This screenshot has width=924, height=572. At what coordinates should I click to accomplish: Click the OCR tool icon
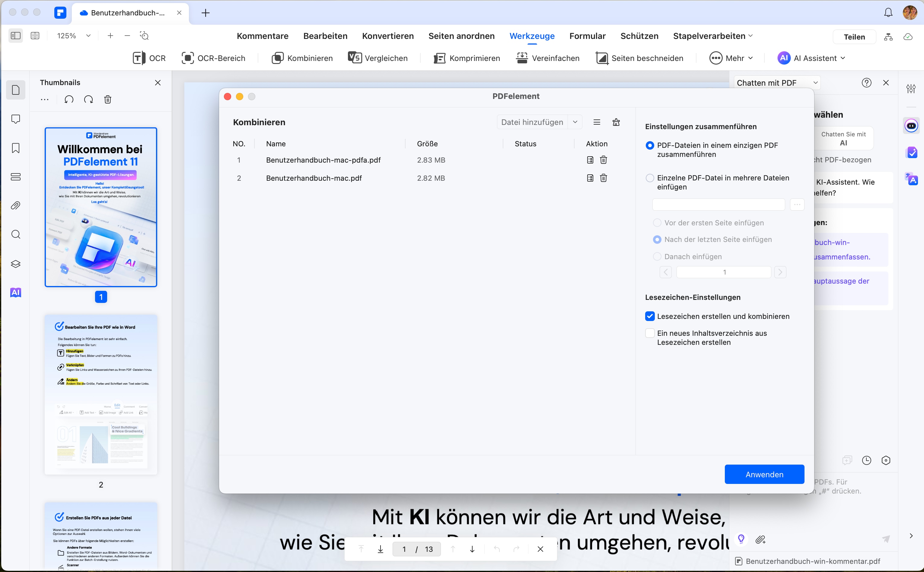139,58
